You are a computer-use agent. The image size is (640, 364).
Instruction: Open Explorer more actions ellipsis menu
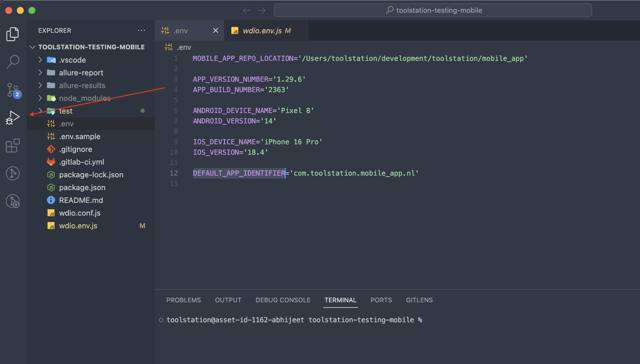[141, 30]
